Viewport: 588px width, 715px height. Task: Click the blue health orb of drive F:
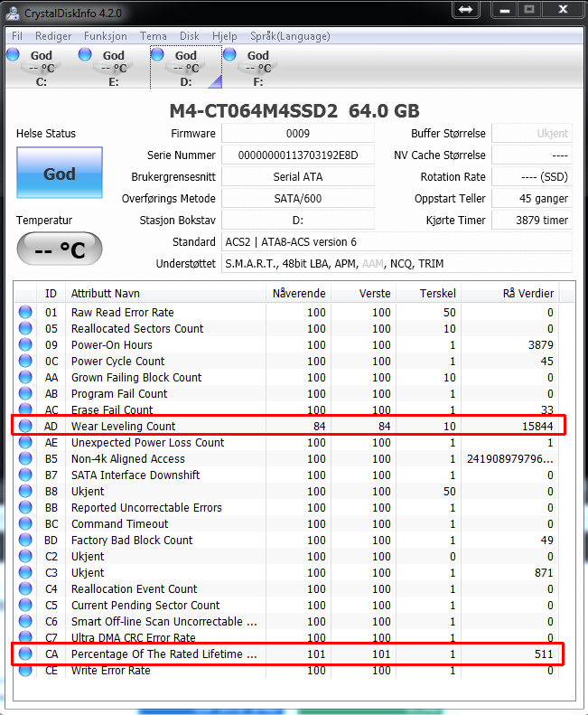(229, 54)
